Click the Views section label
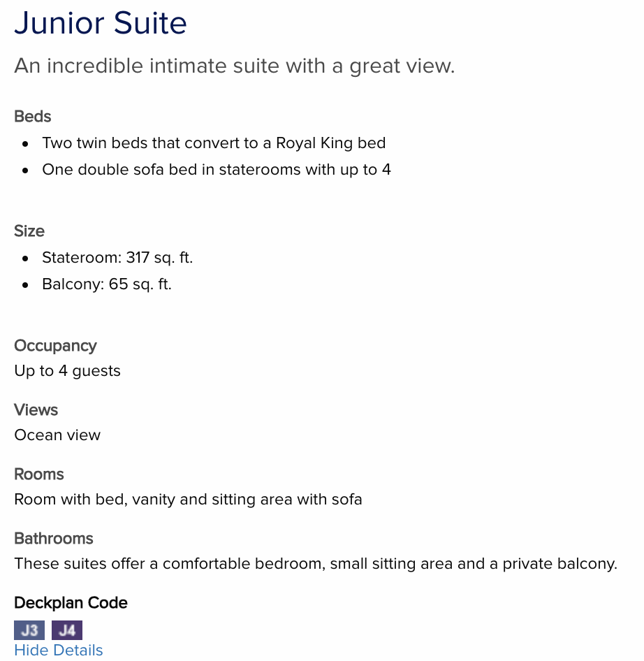Image resolution: width=644 pixels, height=661 pixels. 36,409
